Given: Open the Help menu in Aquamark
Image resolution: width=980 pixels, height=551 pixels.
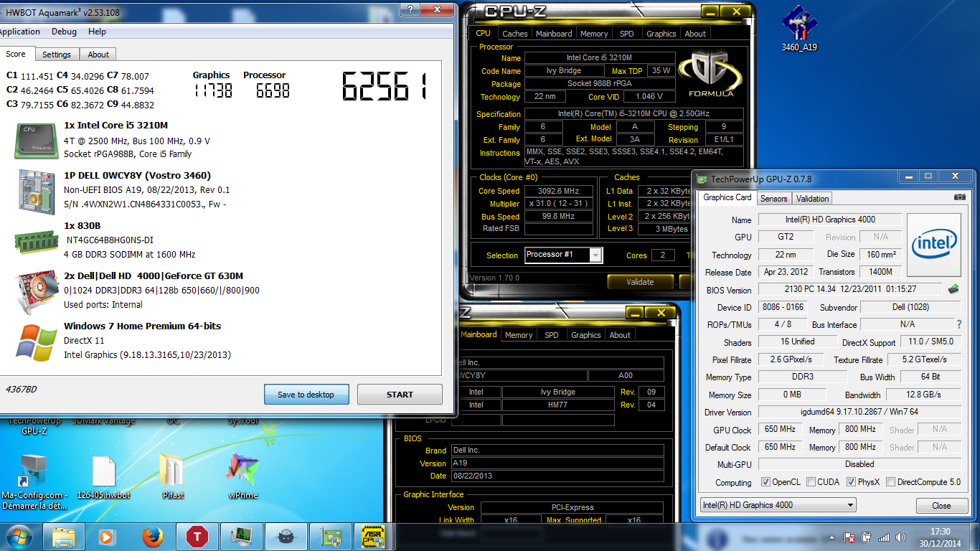Looking at the screenshot, I should coord(97,32).
